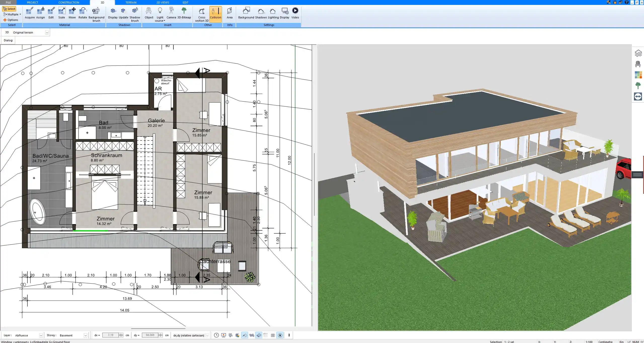This screenshot has width=644, height=343.
Task: Open the CONSTRUCTION ribbon tab
Action: tap(69, 2)
